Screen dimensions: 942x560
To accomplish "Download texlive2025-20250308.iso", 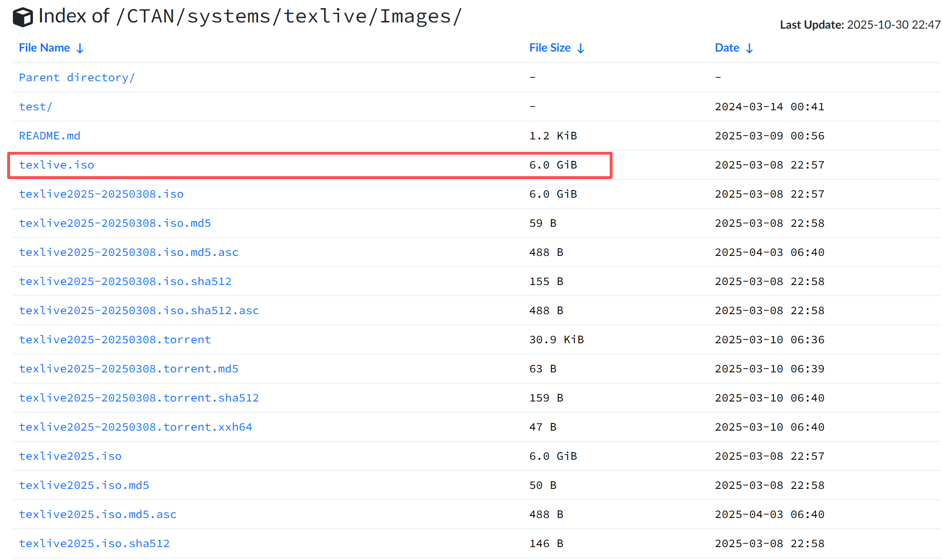I will tap(101, 194).
